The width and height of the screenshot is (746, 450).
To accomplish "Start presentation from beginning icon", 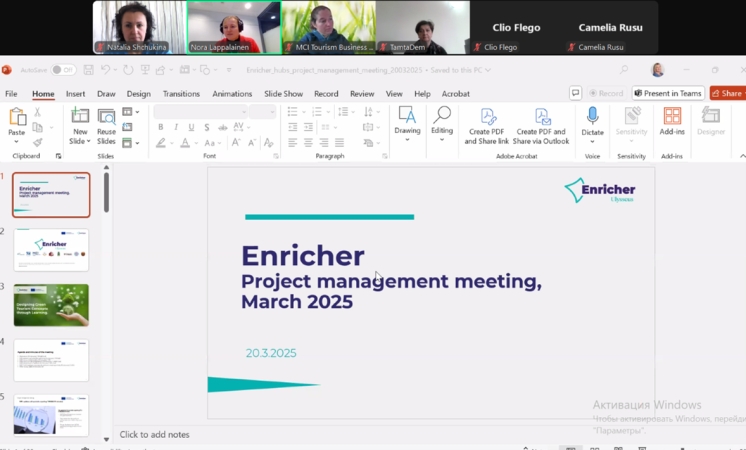I will (x=145, y=70).
